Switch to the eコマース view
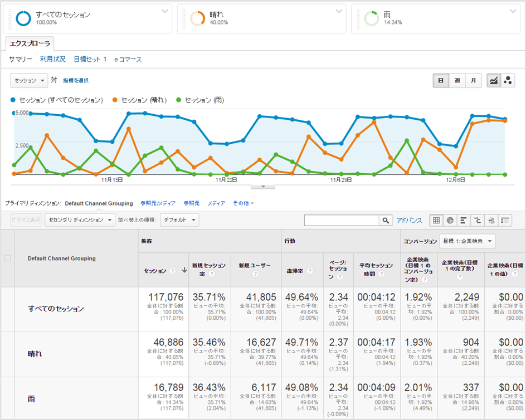Screen dimensions: 526x420 128,60
